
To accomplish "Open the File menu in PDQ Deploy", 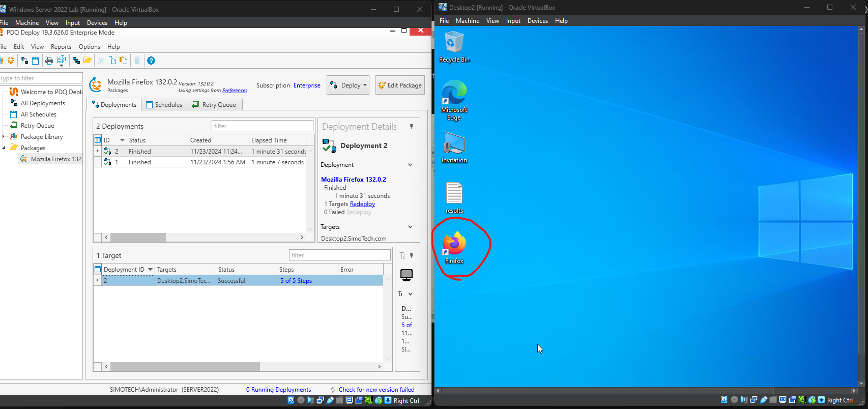I will (x=4, y=47).
